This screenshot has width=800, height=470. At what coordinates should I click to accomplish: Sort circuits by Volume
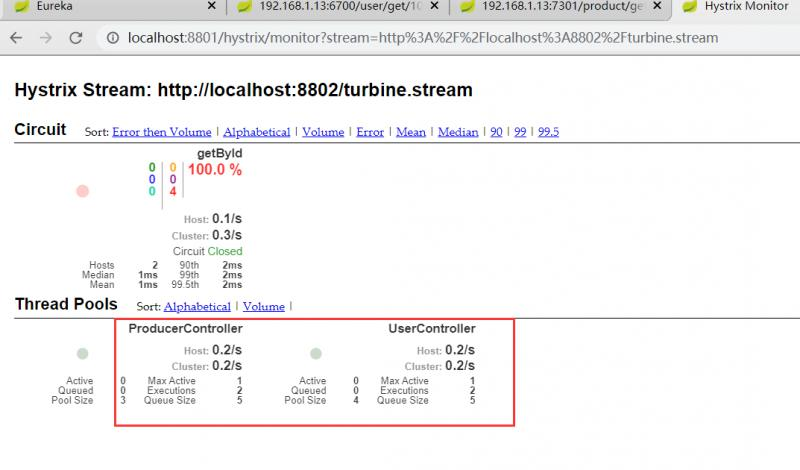323,132
